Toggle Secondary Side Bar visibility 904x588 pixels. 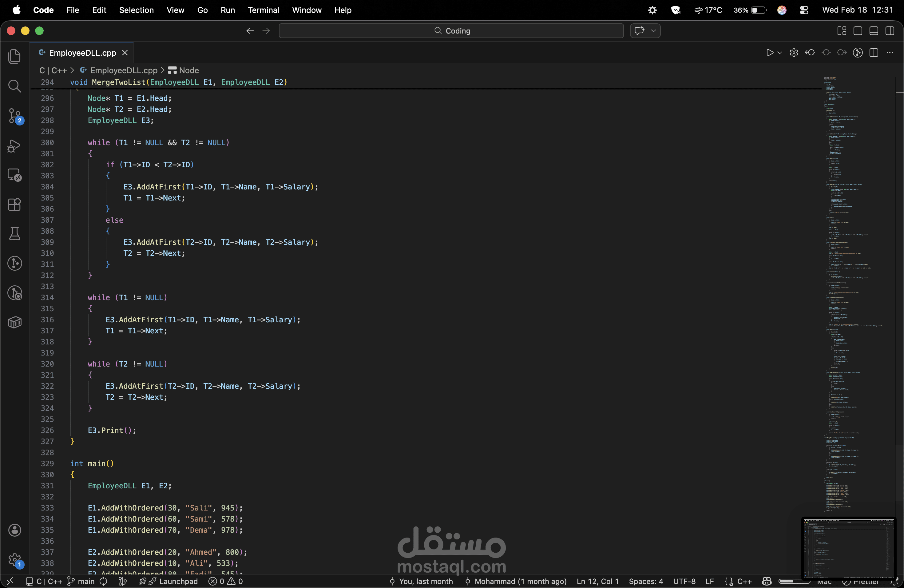click(x=890, y=31)
